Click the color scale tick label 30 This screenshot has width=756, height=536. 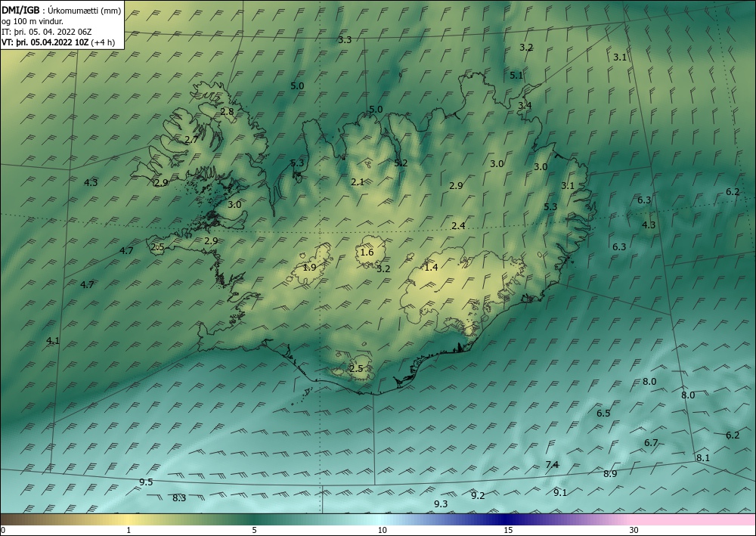click(x=634, y=530)
